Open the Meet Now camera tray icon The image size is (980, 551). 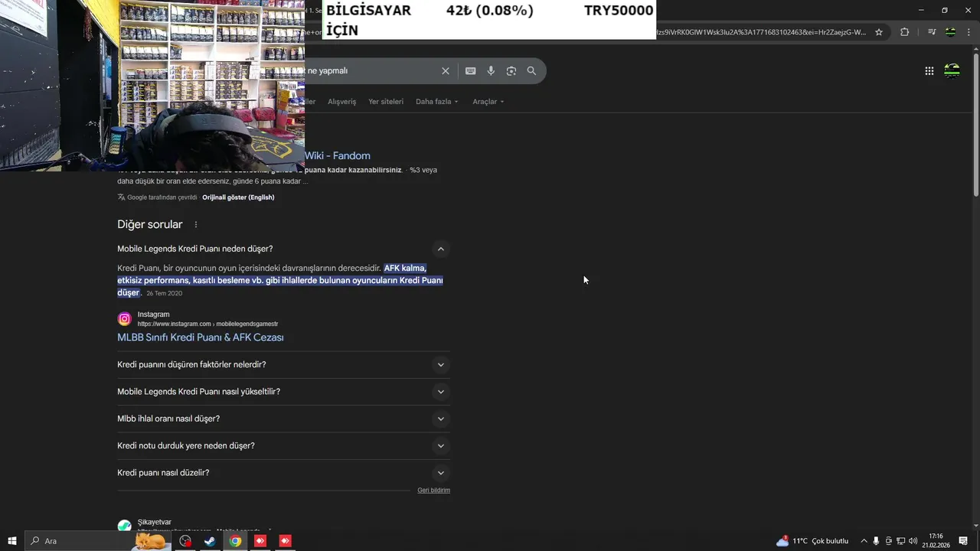[888, 541]
